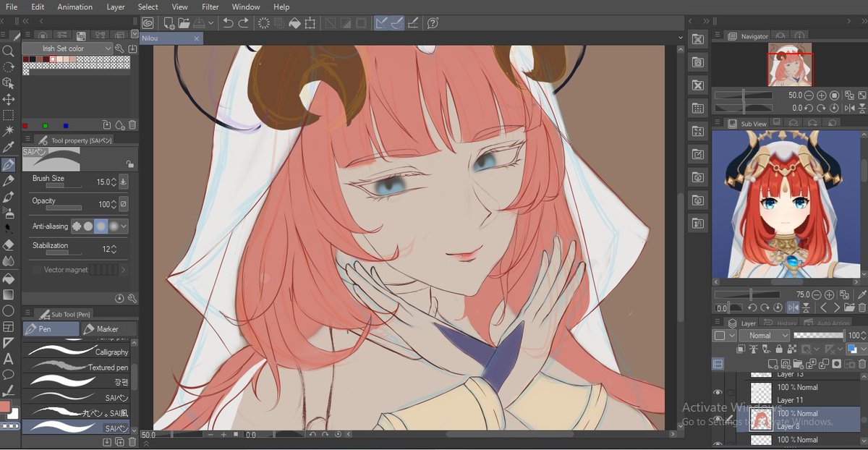Screen dimensions: 868x450
Task: Create a new canvas file
Action: [x=169, y=23]
